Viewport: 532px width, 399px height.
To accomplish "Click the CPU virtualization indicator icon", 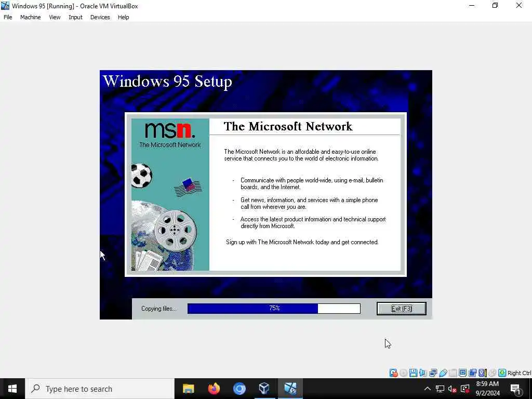I will [483, 373].
